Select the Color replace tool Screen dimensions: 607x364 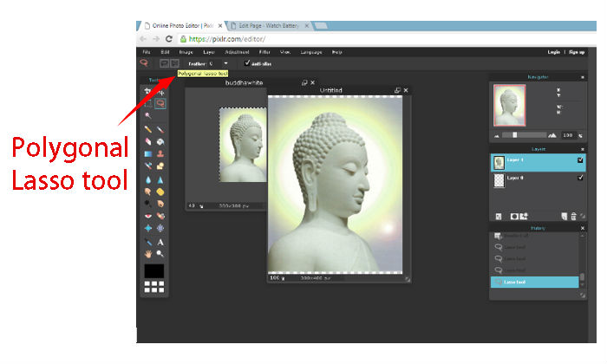(148, 166)
